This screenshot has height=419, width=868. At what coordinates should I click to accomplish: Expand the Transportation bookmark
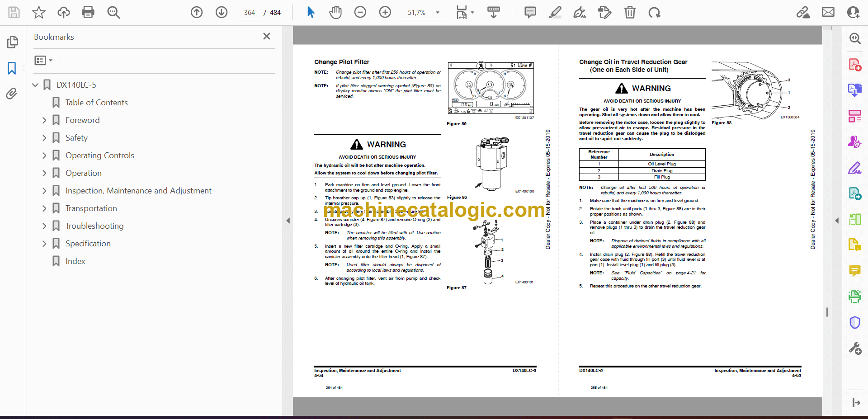[44, 208]
